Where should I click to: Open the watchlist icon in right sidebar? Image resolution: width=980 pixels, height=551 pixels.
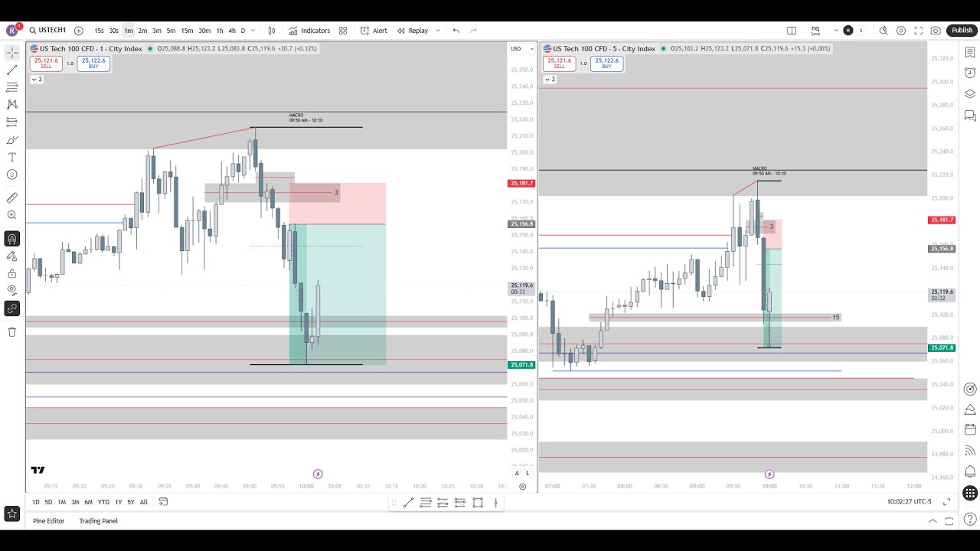[x=970, y=52]
